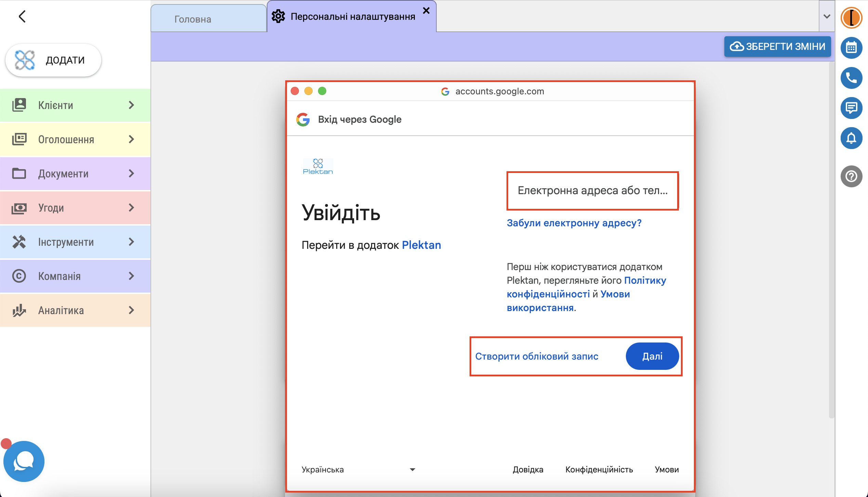Close the Персональні налаштування tab
This screenshot has width=868, height=497.
(x=426, y=11)
